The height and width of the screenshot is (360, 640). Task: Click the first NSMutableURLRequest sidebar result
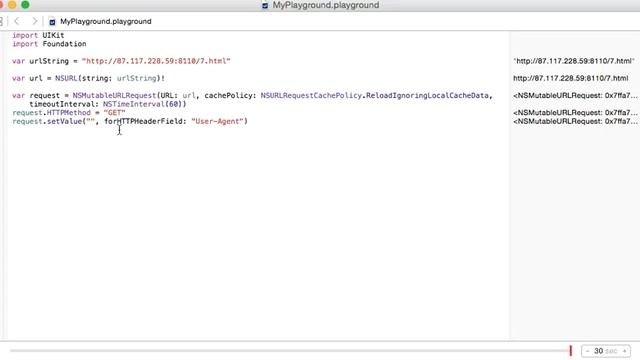[x=575, y=96]
